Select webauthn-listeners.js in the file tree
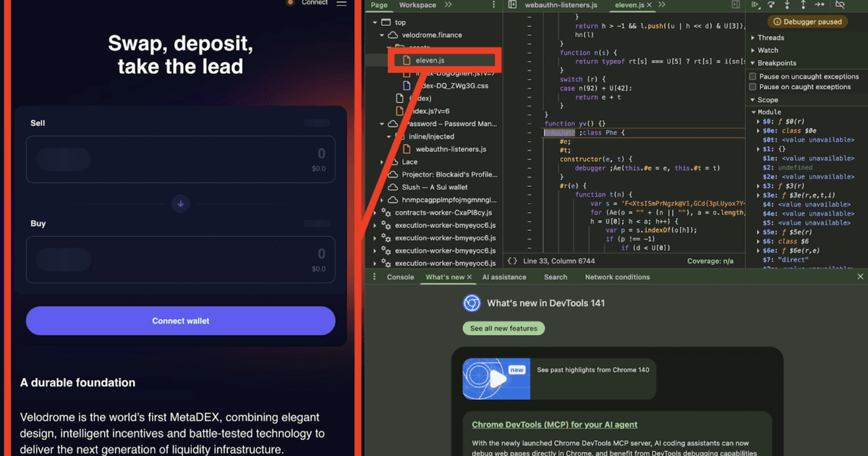The width and height of the screenshot is (868, 456). pos(451,149)
